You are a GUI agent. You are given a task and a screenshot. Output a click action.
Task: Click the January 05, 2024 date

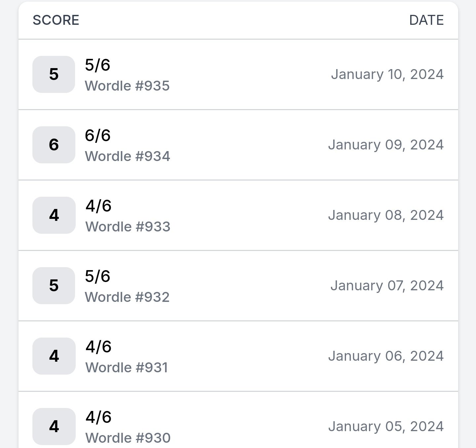tap(386, 427)
